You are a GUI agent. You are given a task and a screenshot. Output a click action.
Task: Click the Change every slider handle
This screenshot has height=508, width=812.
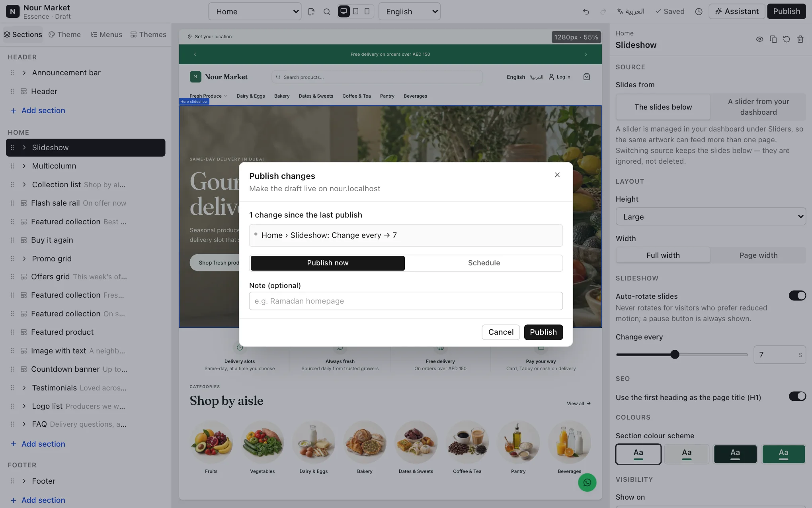click(675, 354)
